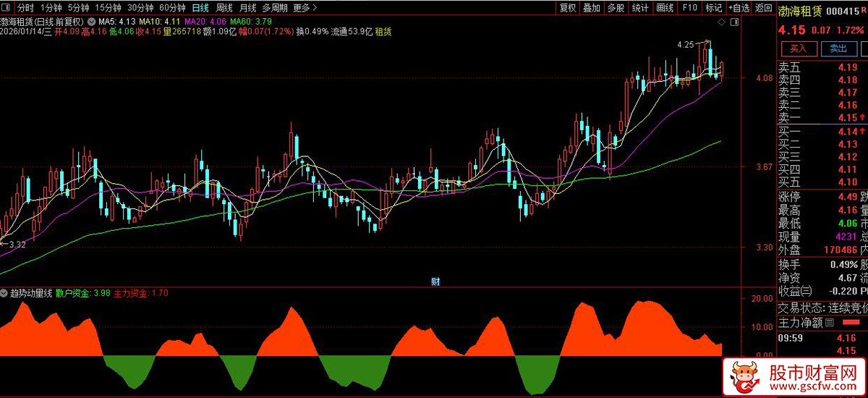Click the 返回 back button
The width and height of the screenshot is (868, 398).
764,8
